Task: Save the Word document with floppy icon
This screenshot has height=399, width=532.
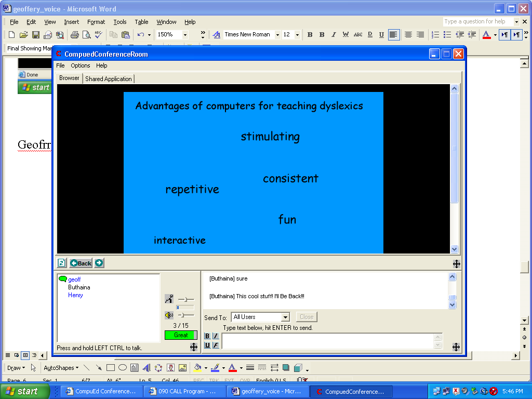Action: [x=36, y=35]
